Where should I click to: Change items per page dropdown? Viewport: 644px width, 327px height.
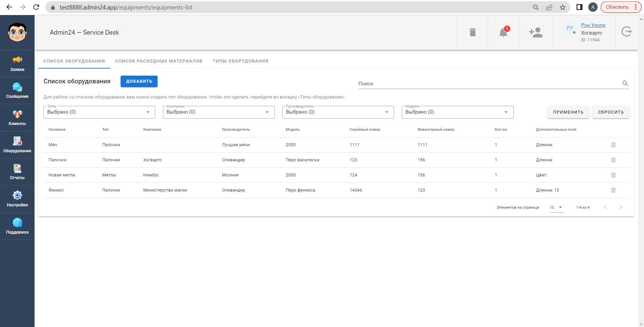[556, 207]
